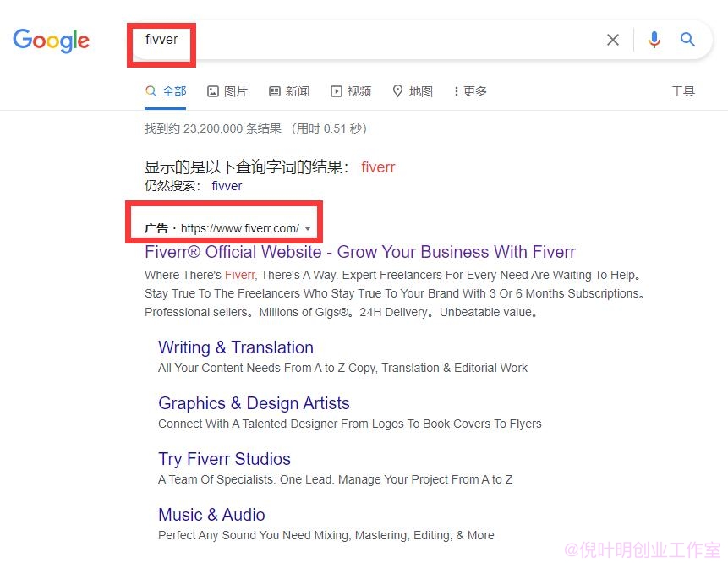Viewport: 728px width, 563px height.
Task: Clear the search box with the X icon
Action: [613, 40]
